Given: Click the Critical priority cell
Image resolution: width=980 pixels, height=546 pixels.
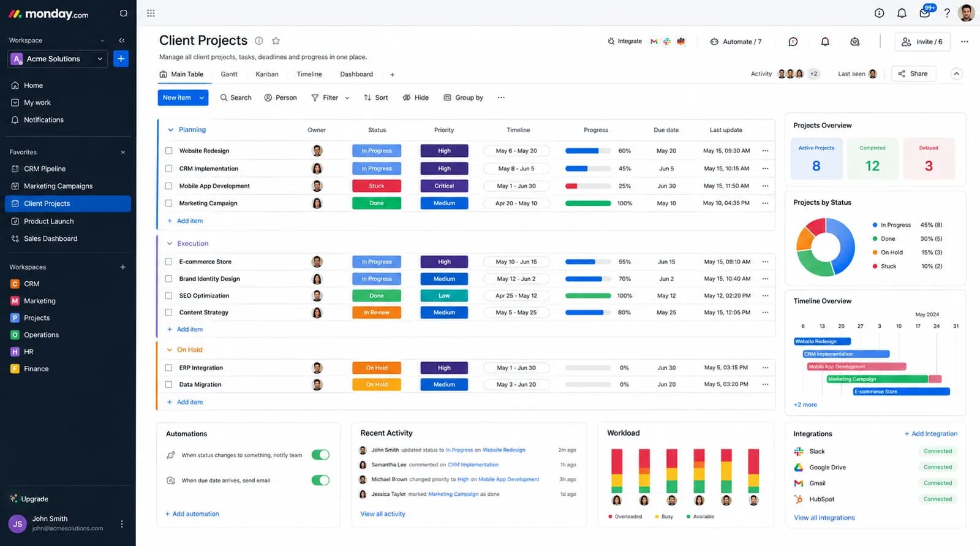Looking at the screenshot, I should 444,186.
